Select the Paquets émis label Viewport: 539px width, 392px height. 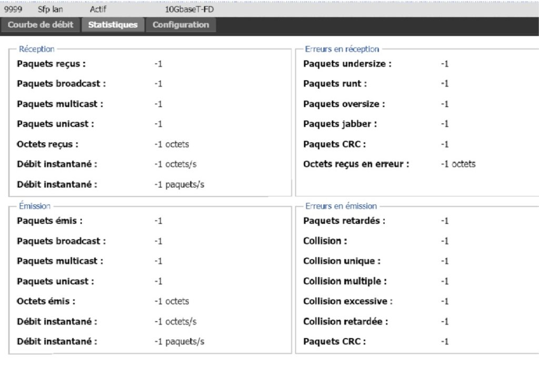pos(49,221)
